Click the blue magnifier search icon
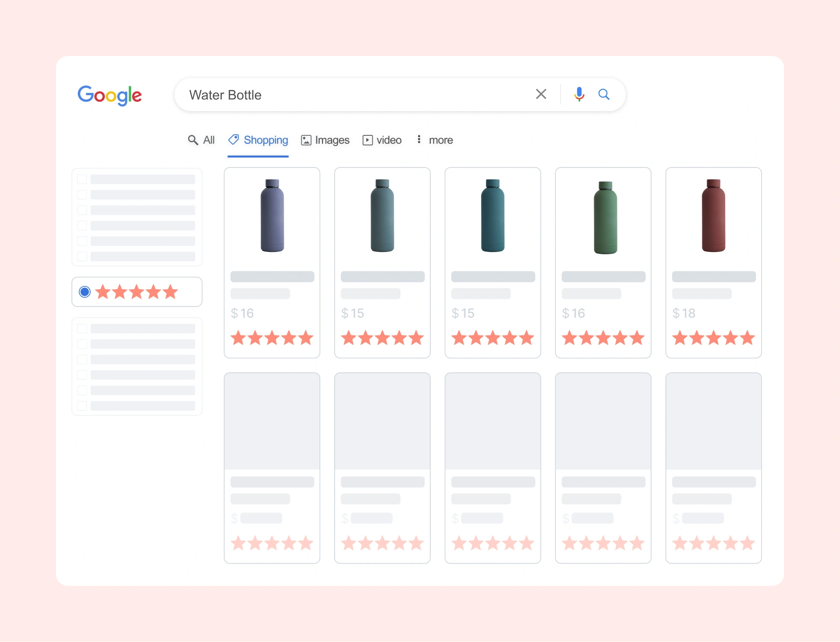This screenshot has height=642, width=840. [x=604, y=94]
